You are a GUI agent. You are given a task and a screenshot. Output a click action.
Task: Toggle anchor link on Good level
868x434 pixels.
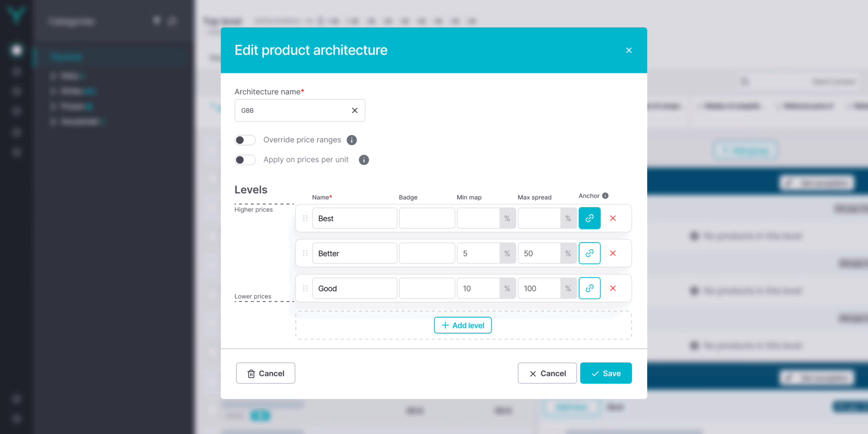point(589,288)
